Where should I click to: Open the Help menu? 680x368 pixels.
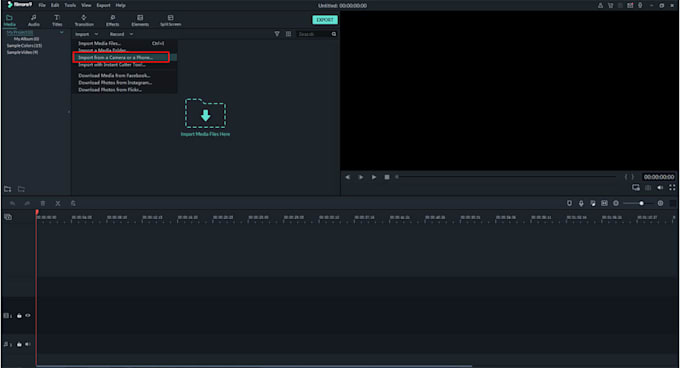tap(121, 5)
